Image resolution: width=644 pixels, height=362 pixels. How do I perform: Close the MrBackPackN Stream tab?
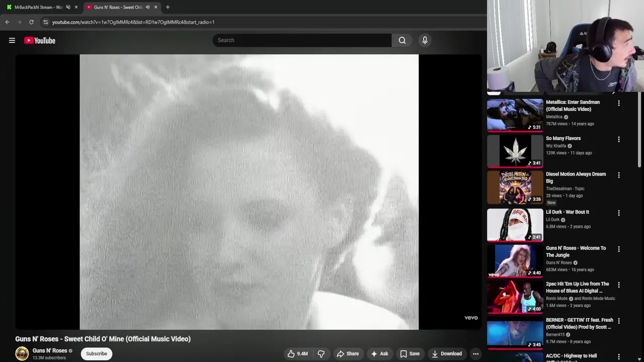coord(76,7)
